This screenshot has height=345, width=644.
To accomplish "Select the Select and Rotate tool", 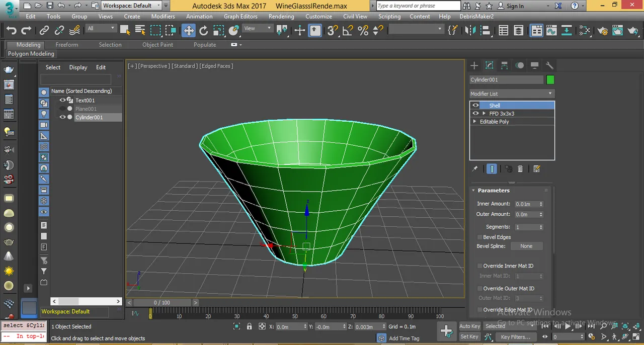I will pyautogui.click(x=204, y=30).
